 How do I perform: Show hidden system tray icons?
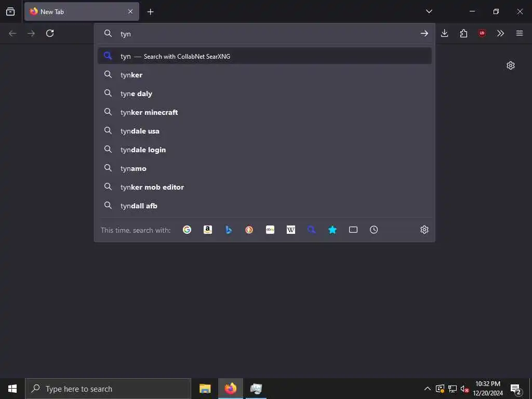point(428,389)
